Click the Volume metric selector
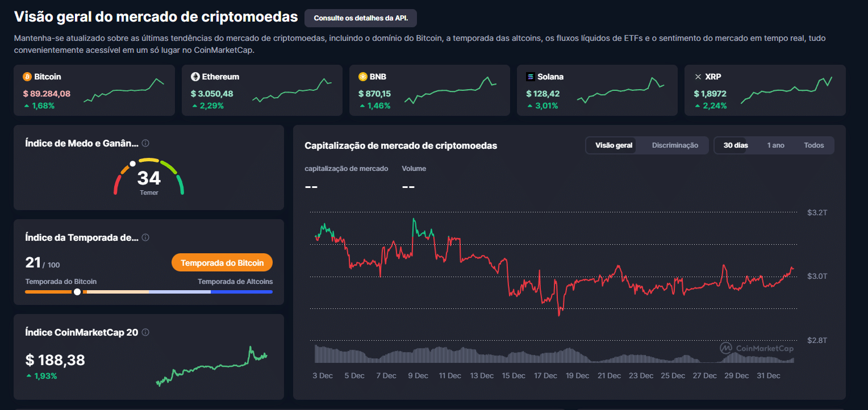Viewport: 868px width, 410px height. (x=414, y=168)
